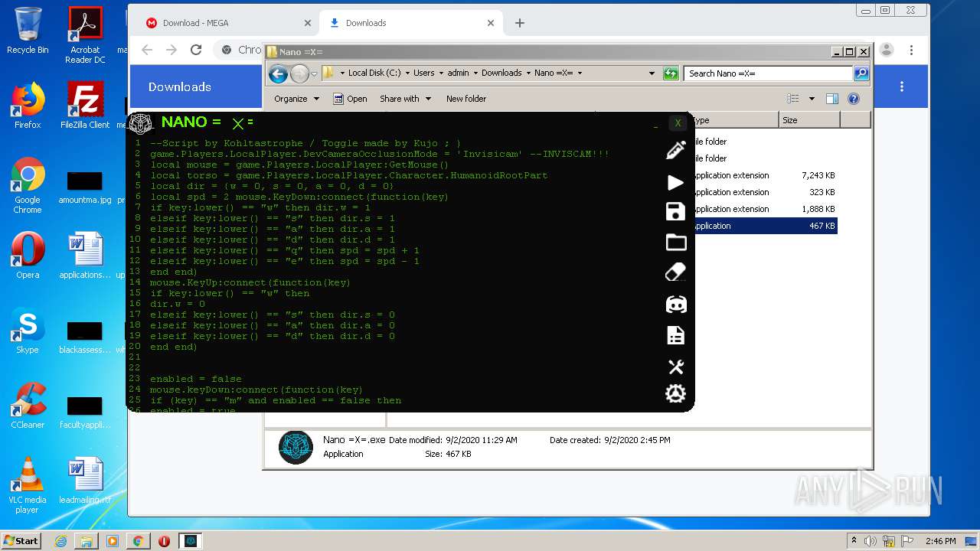Save the script using the floppy disk icon

click(675, 212)
